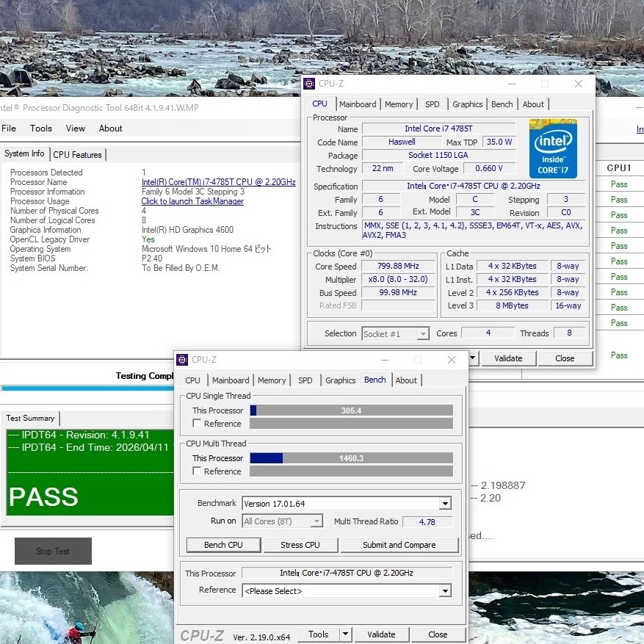Click the Stop Test button

tap(53, 551)
